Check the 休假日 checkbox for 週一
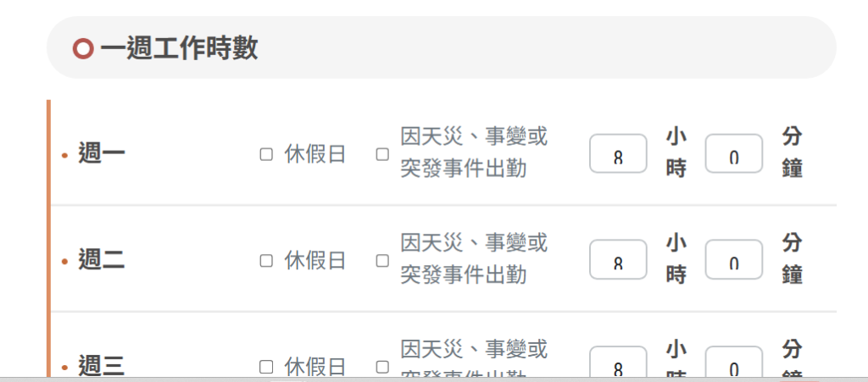This screenshot has height=382, width=868. click(x=266, y=154)
